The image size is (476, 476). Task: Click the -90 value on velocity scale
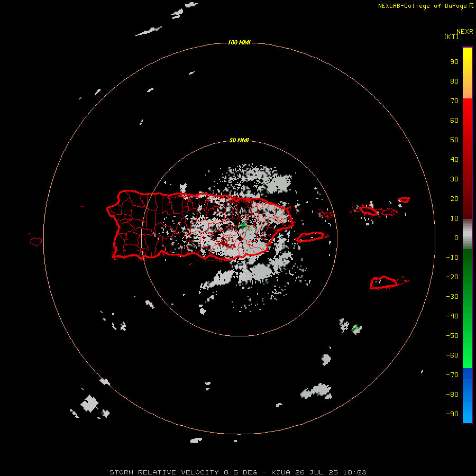[x=452, y=414]
